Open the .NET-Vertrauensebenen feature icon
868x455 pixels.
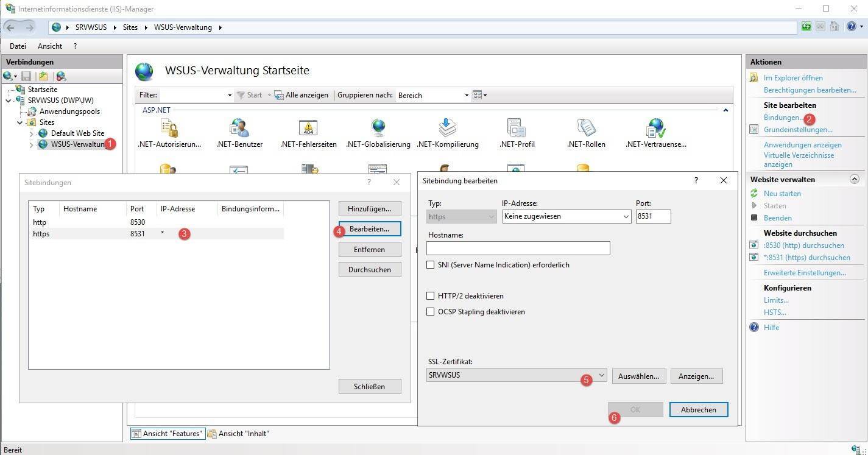coord(655,128)
